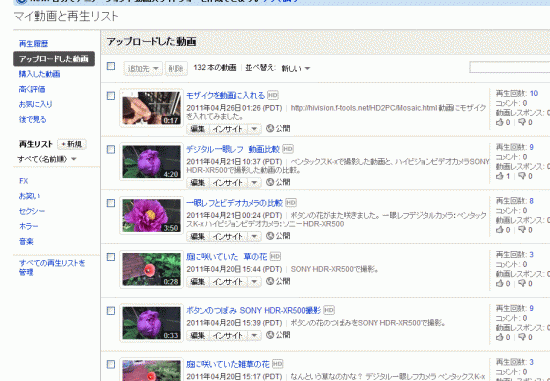This screenshot has width=550, height=381.
Task: Click thumbs-down icon for ボタンのつぼみ video
Action: [522, 337]
